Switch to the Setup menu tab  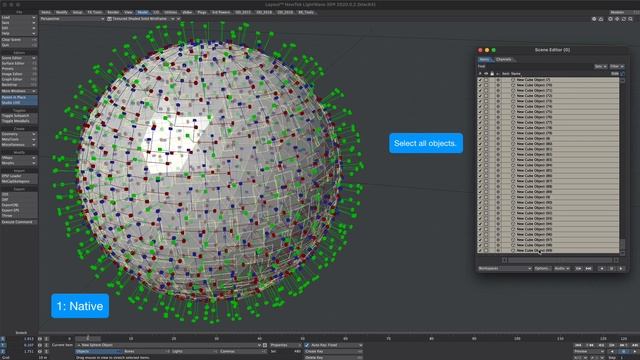click(77, 13)
